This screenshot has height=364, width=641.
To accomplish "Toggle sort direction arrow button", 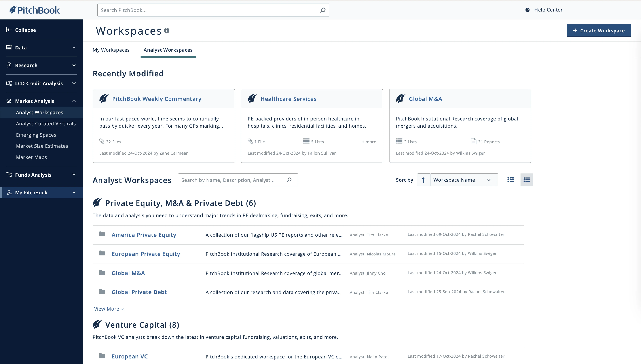I will click(423, 180).
